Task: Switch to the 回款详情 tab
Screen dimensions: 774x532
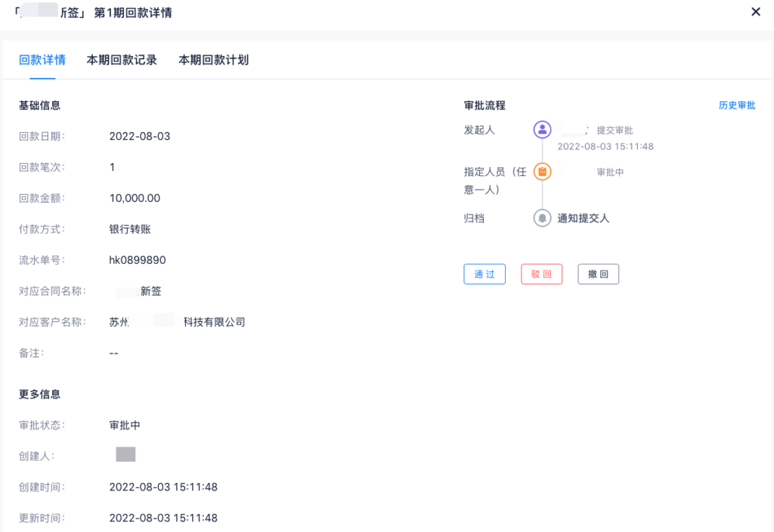Action: pos(42,60)
